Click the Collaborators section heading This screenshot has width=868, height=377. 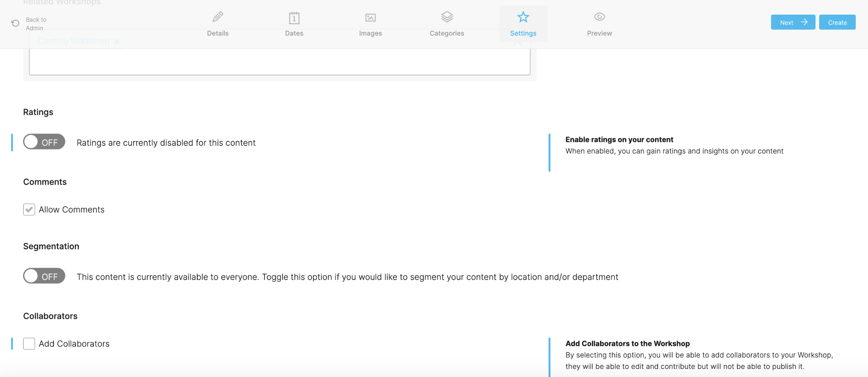[50, 316]
